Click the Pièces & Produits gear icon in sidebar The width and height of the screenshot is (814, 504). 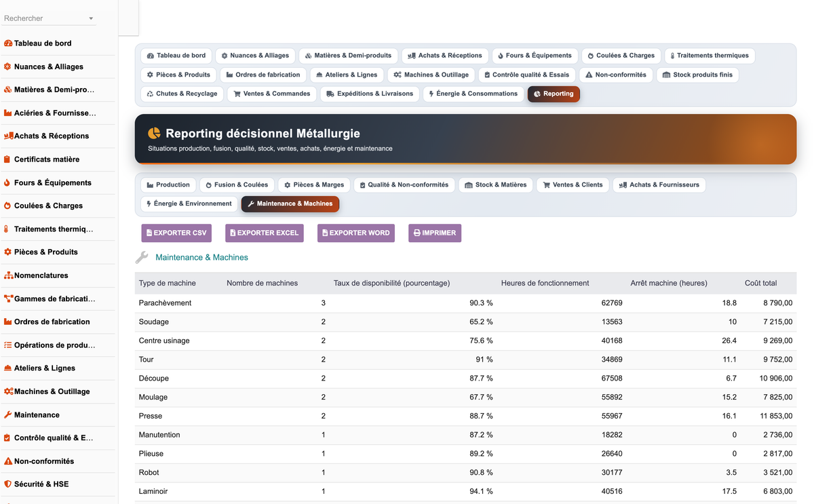[8, 252]
